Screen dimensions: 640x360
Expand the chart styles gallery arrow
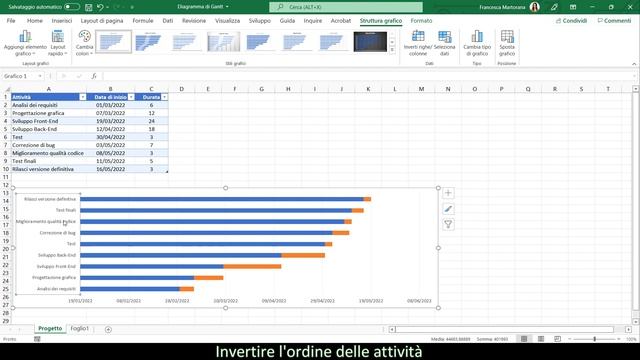pyautogui.click(x=392, y=50)
